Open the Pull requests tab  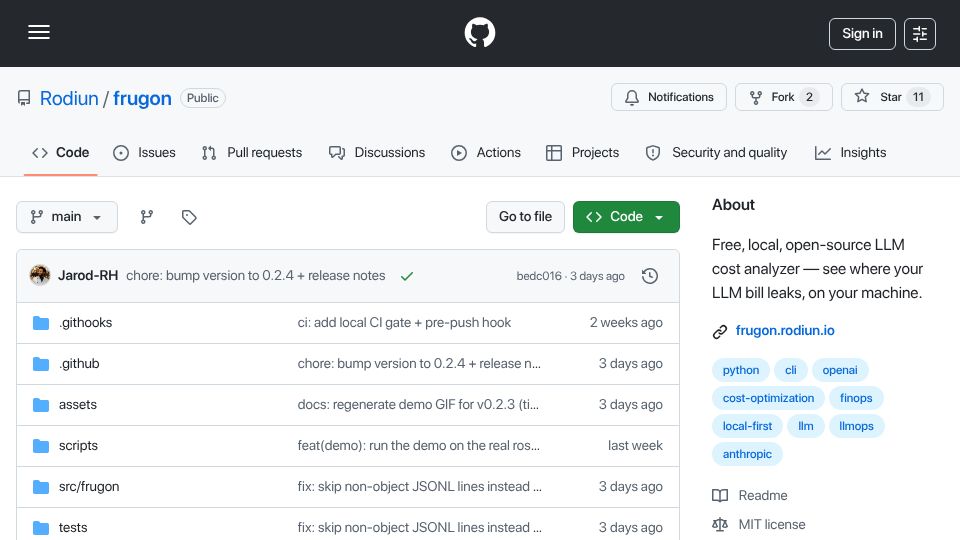(x=252, y=152)
